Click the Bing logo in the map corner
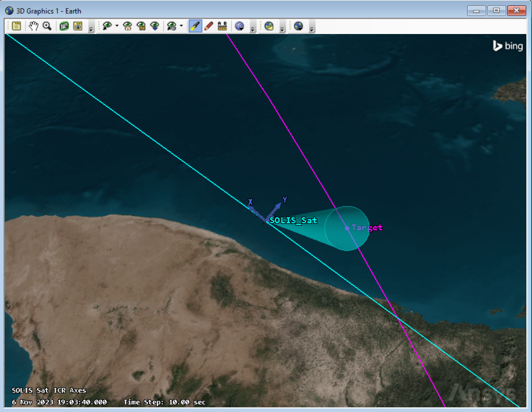This screenshot has height=412, width=532. point(507,46)
